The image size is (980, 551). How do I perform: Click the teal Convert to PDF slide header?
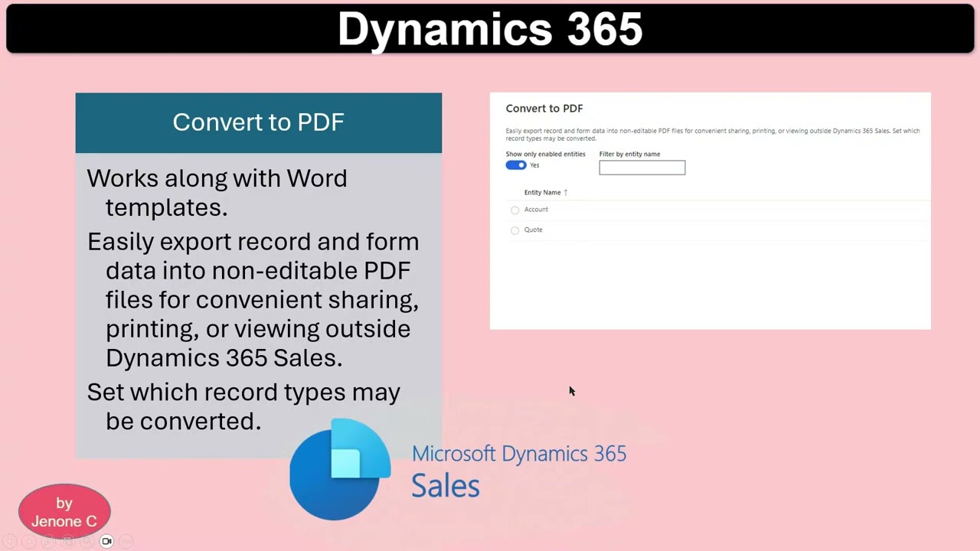click(x=259, y=122)
